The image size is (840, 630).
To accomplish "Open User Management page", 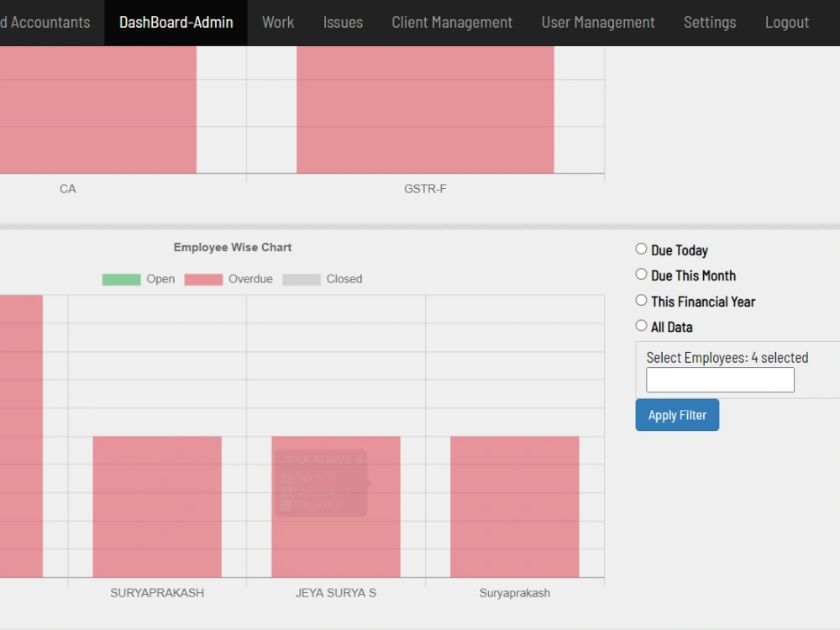I will click(x=598, y=23).
